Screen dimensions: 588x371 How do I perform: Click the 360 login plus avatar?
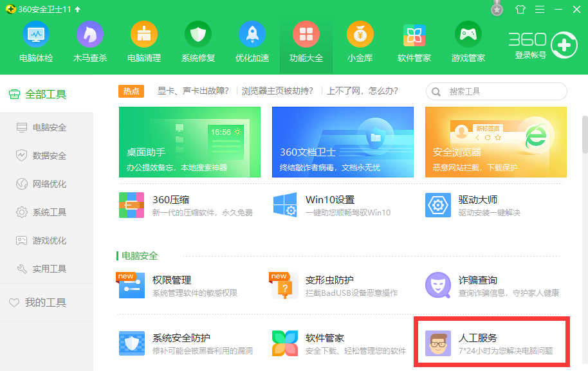tap(564, 45)
